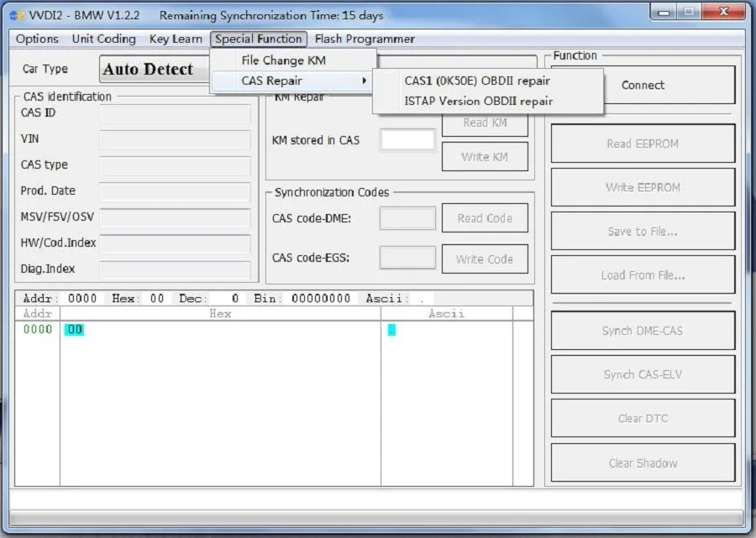Click the Synch CAS-ELV button
The width and height of the screenshot is (756, 538).
643,374
